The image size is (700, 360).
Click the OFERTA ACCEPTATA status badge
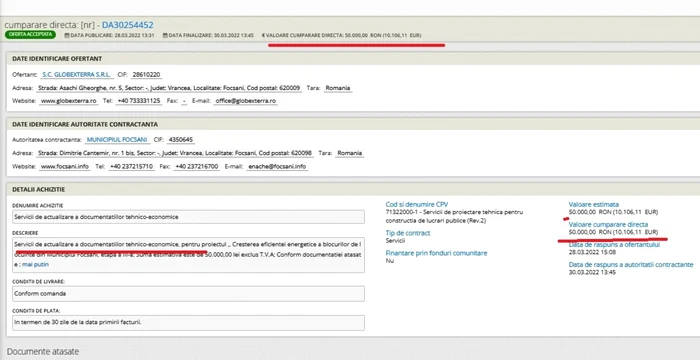click(x=30, y=34)
